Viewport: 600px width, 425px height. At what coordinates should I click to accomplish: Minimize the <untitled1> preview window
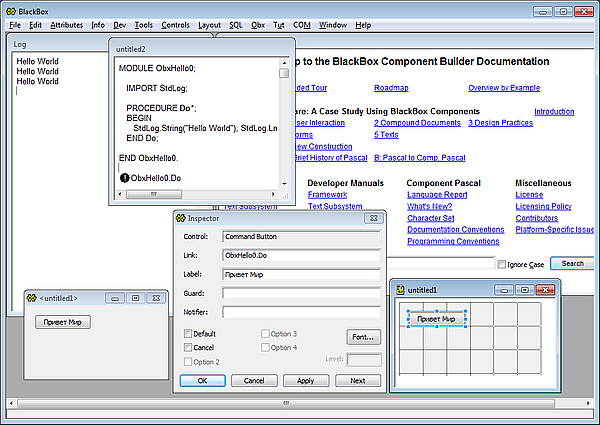(x=117, y=298)
